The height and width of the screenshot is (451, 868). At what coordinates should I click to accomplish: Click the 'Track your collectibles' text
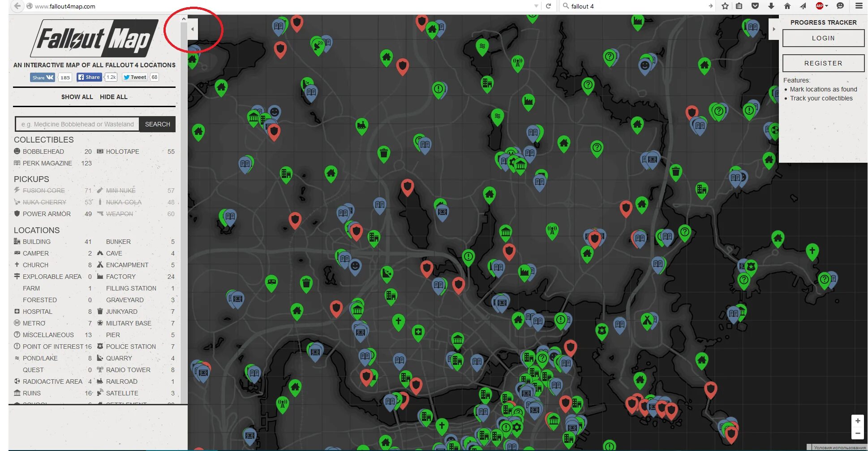821,98
